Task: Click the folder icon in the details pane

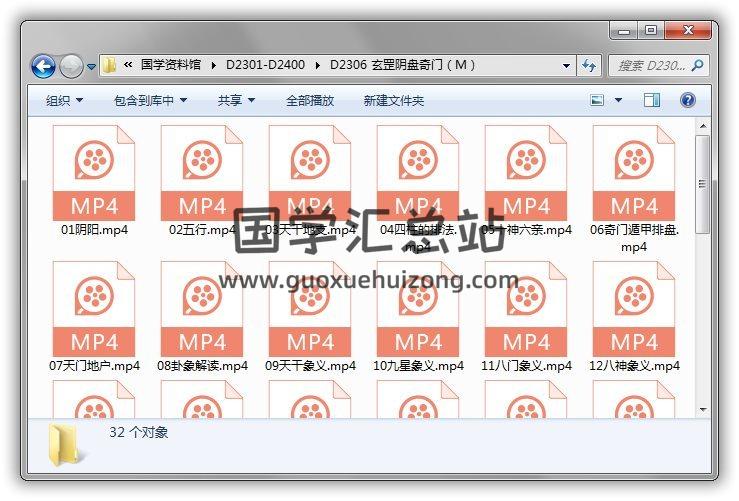Action: pyautogui.click(x=65, y=444)
